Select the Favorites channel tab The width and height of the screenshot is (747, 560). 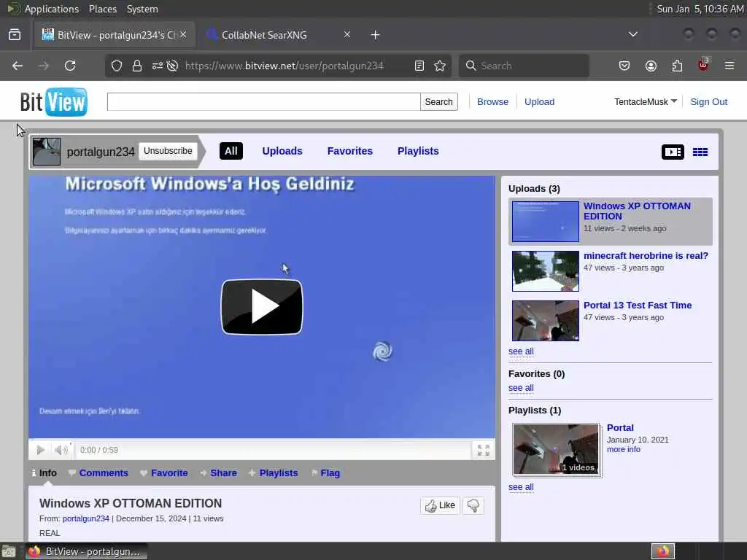pos(350,151)
